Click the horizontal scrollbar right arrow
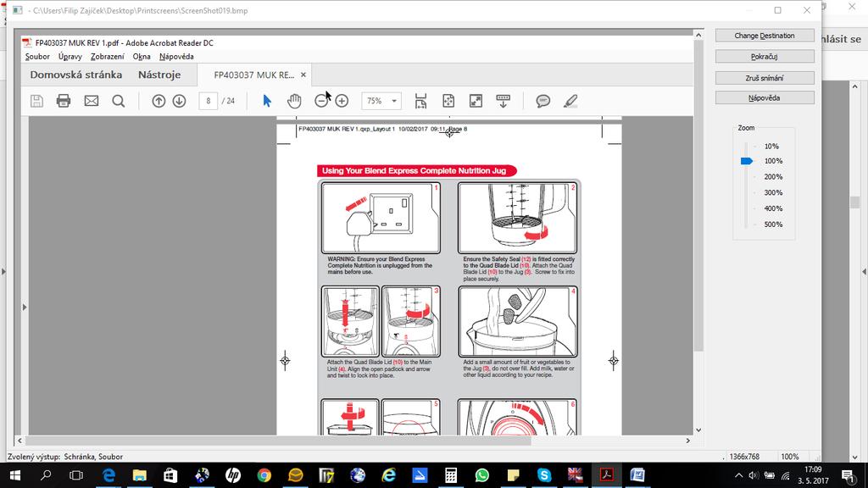This screenshot has height=488, width=868. click(x=688, y=441)
